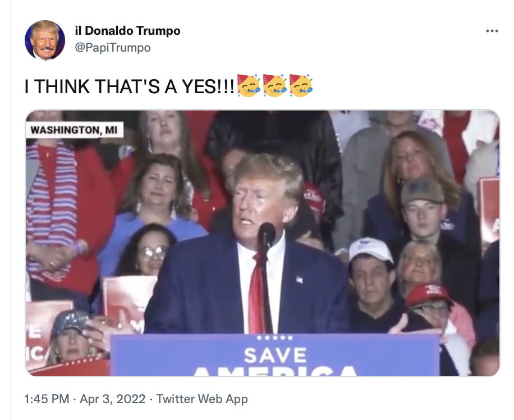Image resolution: width=514 pixels, height=420 pixels.
Task: Click the tweet text I THINK THAT'S A YES
Action: coord(130,86)
